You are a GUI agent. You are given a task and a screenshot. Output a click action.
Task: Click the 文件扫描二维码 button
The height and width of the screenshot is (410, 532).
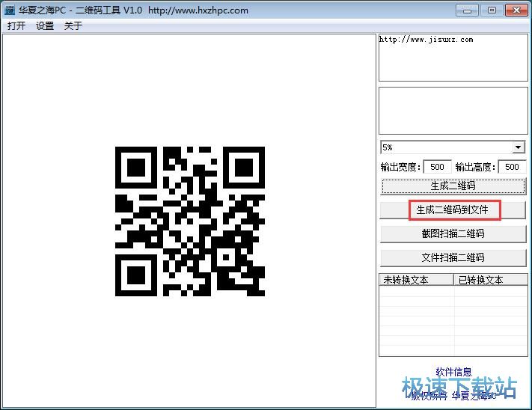pyautogui.click(x=453, y=258)
